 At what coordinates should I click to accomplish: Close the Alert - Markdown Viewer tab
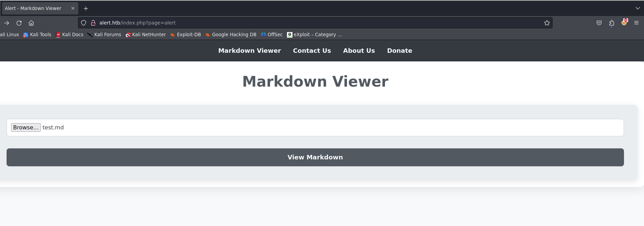[73, 8]
